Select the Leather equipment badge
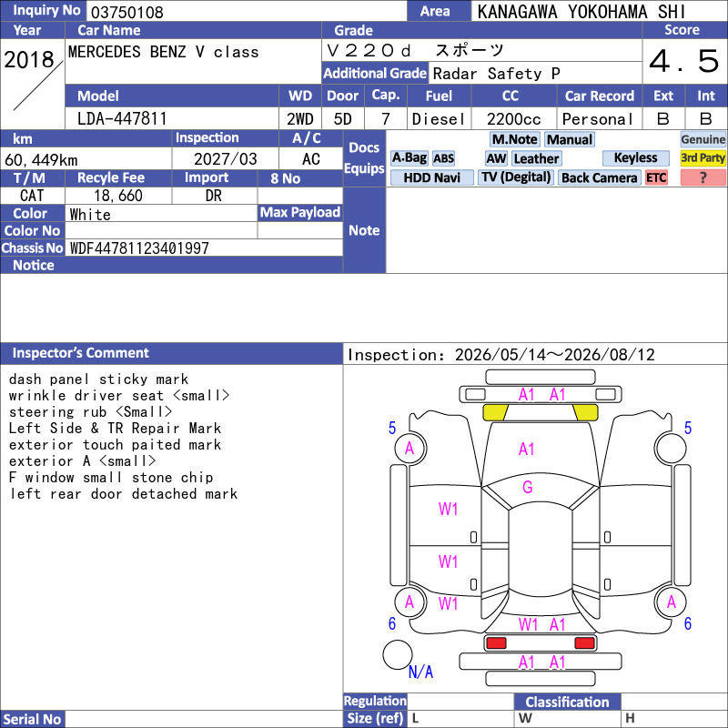 click(536, 158)
